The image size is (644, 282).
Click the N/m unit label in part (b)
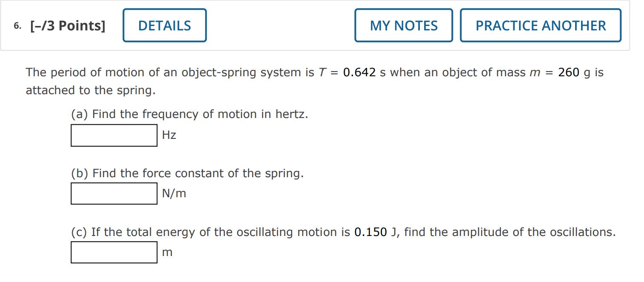coord(174,193)
